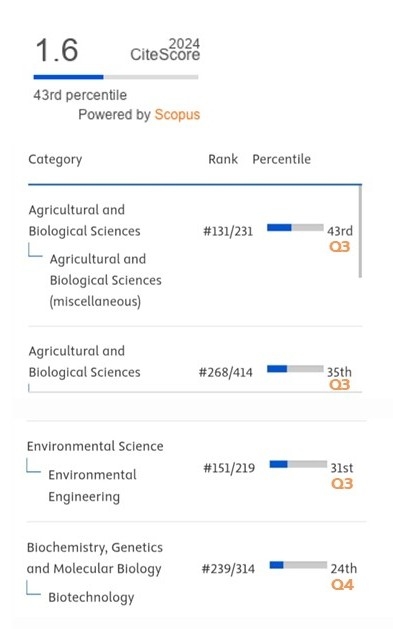Click the 1.6 CiteScore value
393x629 pixels.
coord(57,51)
